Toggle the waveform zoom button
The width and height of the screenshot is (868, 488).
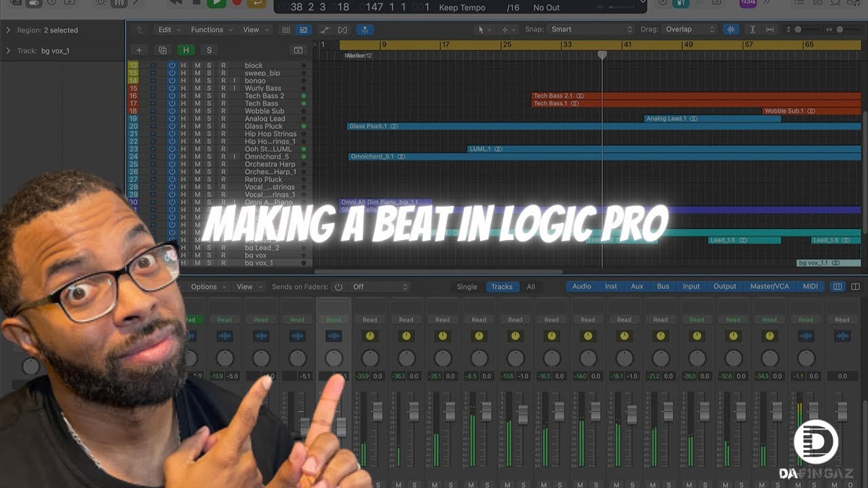tap(731, 30)
